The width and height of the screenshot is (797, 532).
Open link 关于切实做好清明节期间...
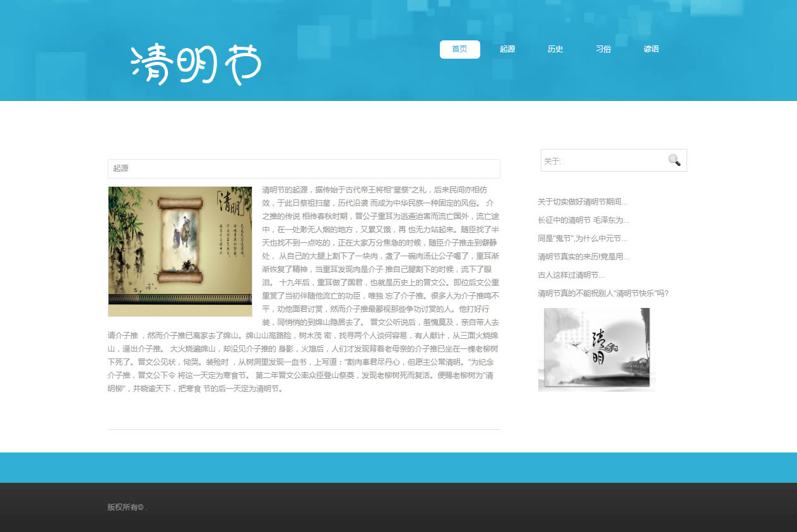click(582, 202)
